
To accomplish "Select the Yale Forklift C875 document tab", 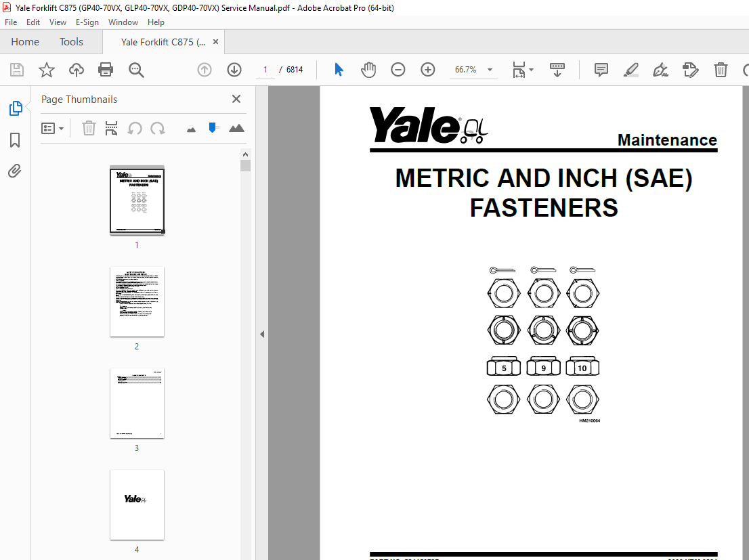I will (x=163, y=42).
